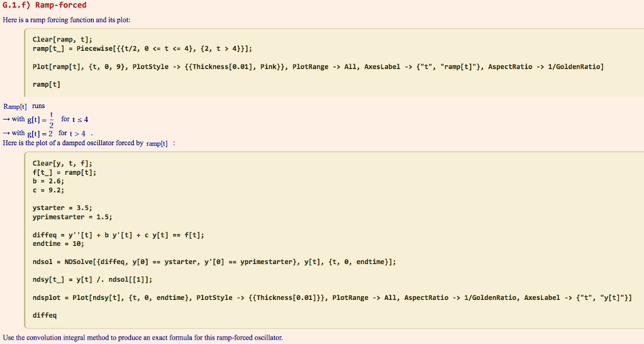Click the 'c = 9.2;' code line
Screen dimensions: 644x344
click(x=48, y=190)
